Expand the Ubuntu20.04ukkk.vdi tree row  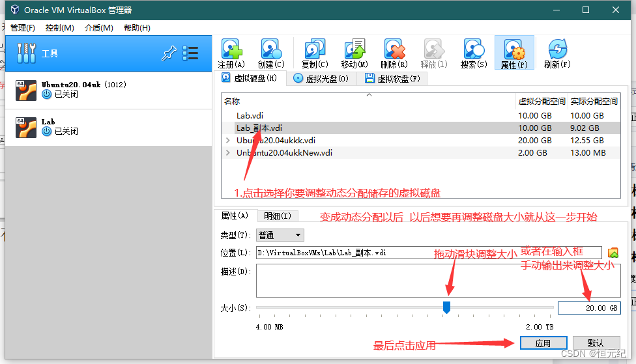pos(228,140)
